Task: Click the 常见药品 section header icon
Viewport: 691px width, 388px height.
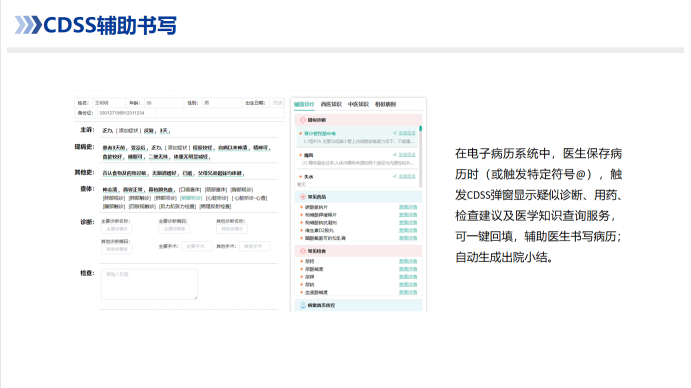Action: (303, 197)
